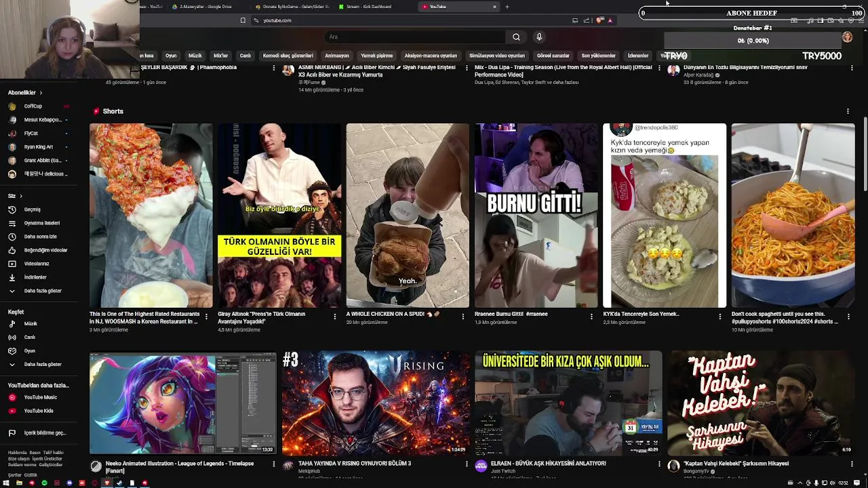The height and width of the screenshot is (488, 868).
Task: Open menu for V Rising Bölüm 3 video
Action: pyautogui.click(x=467, y=464)
